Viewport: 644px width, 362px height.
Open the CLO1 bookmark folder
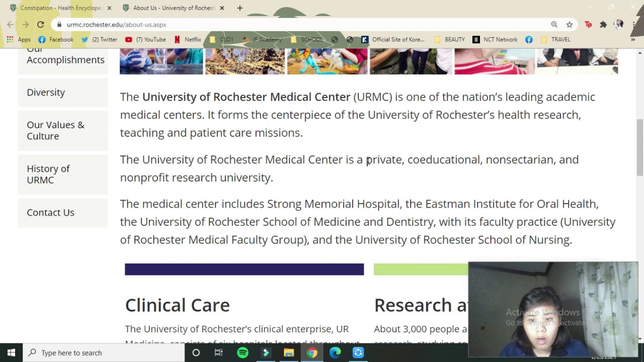[221, 39]
